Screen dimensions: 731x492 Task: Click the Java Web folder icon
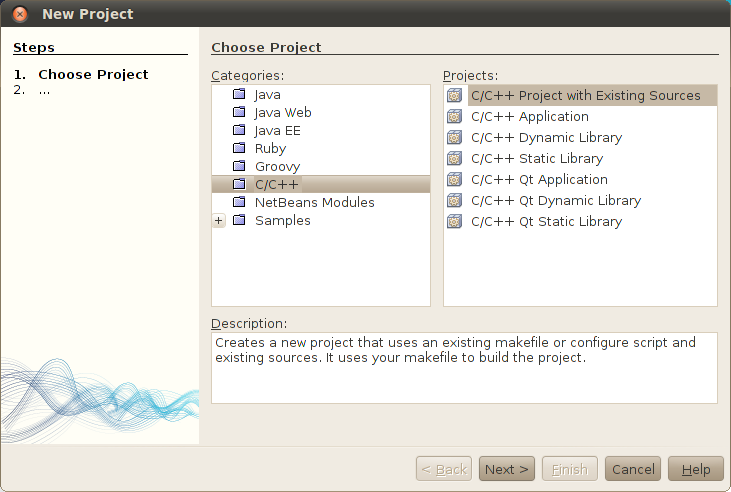click(x=239, y=112)
